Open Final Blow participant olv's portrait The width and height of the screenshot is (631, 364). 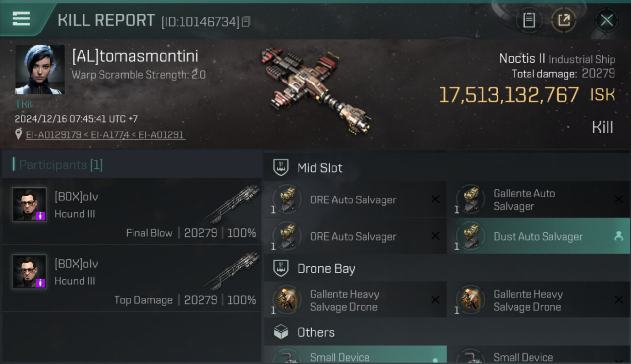(29, 205)
